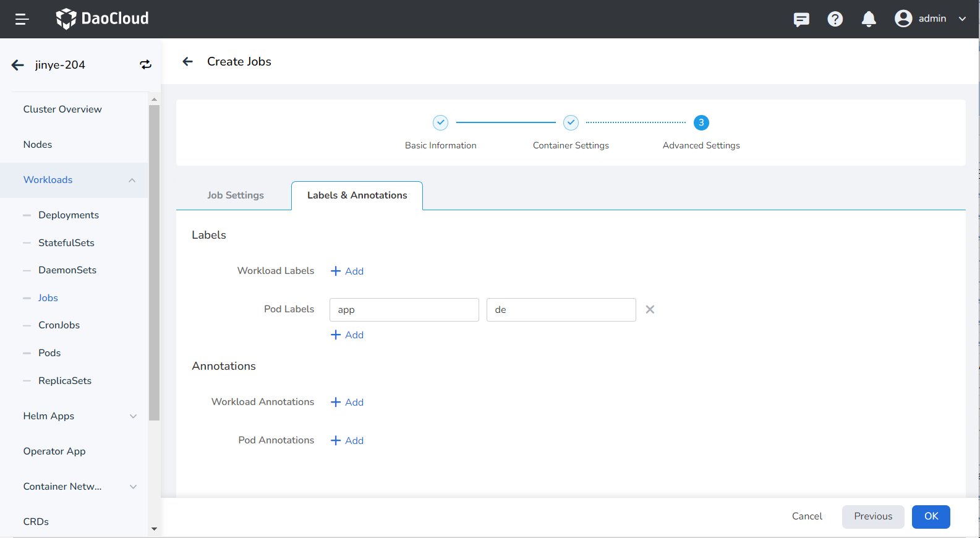980x538 pixels.
Task: Open the messages chat icon
Action: pyautogui.click(x=801, y=19)
